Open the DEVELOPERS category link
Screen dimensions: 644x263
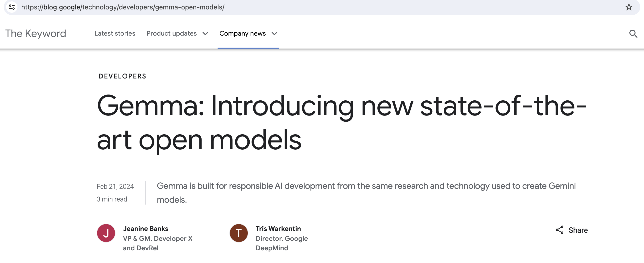(x=122, y=76)
